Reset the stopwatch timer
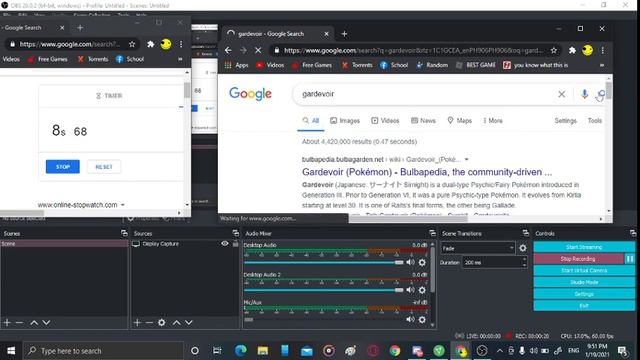This screenshot has height=360, width=640. [104, 167]
